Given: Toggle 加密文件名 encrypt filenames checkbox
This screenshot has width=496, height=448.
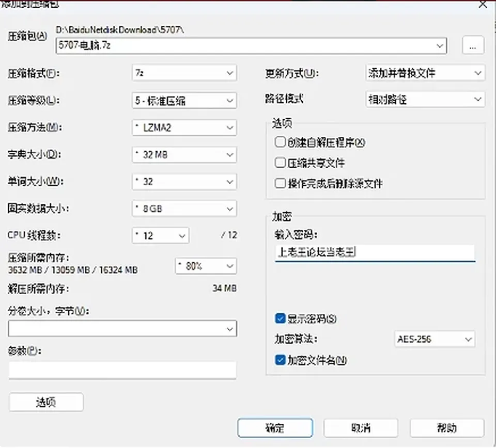Looking at the screenshot, I should tap(280, 360).
